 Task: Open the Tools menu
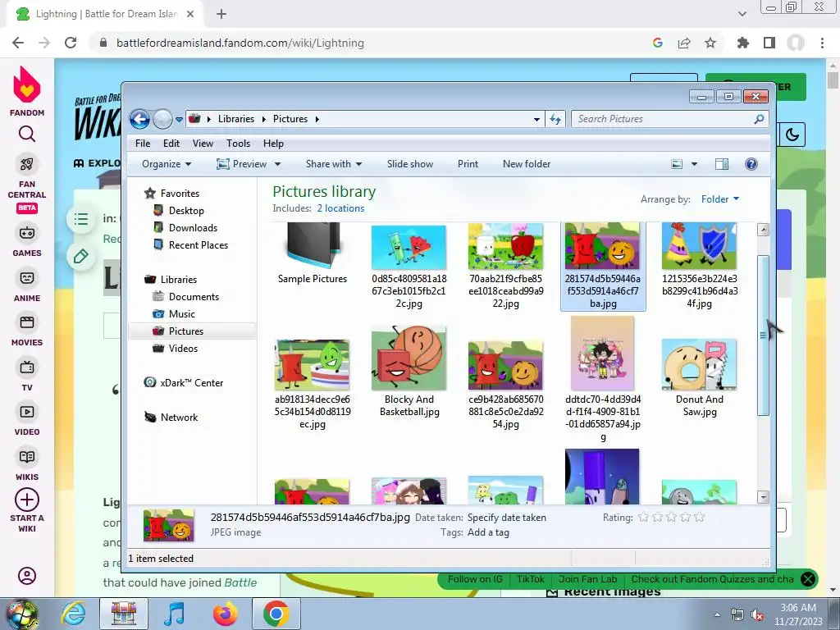[239, 144]
